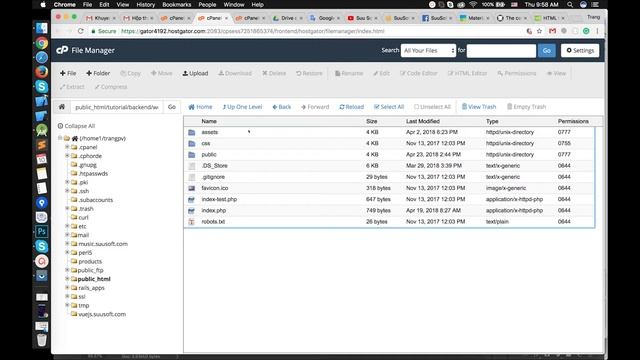
Task: Click the Edit toolbar item
Action: point(382,73)
